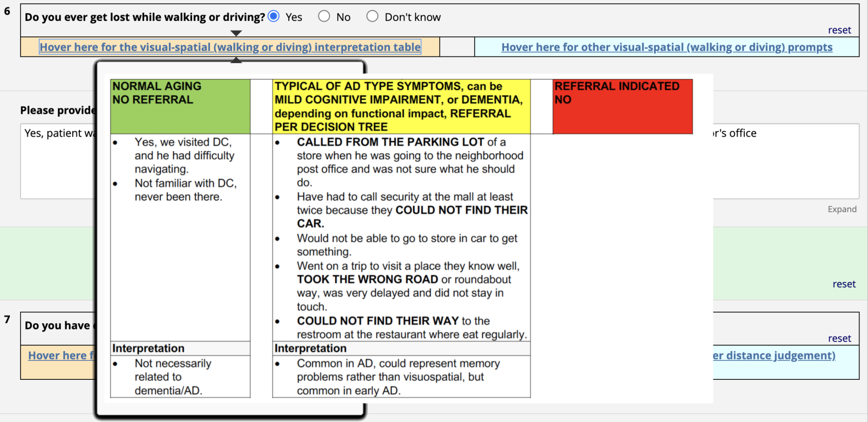
Task: Click the 'Common in AD' interpretation text
Action: click(x=399, y=377)
